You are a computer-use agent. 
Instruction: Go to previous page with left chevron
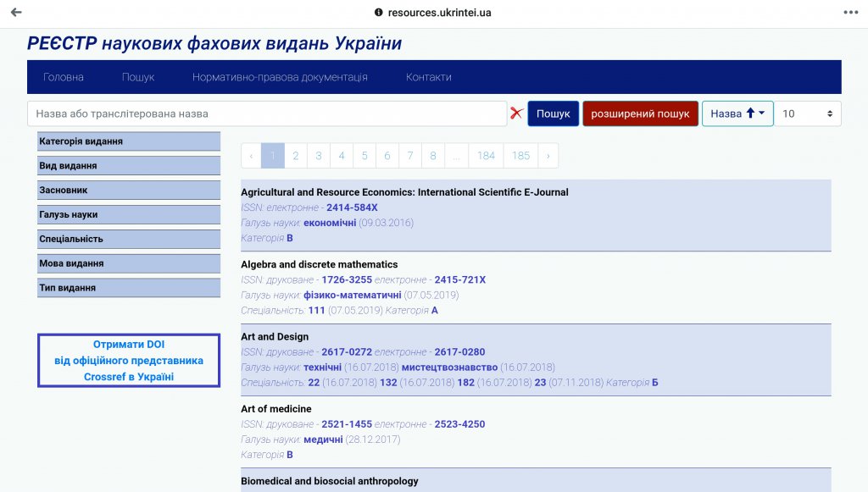pyautogui.click(x=251, y=156)
